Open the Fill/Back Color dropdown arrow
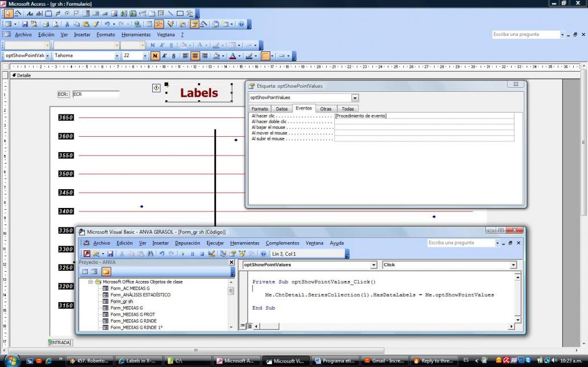Image resolution: width=588 pixels, height=367 pixels. 223,56
